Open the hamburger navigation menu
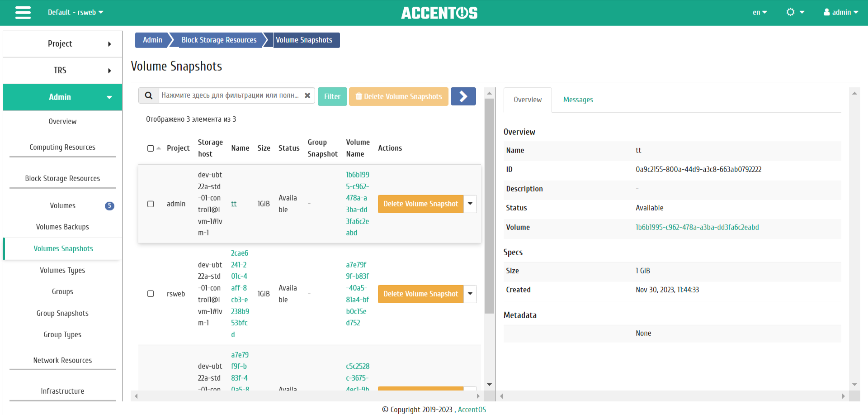 (x=23, y=12)
